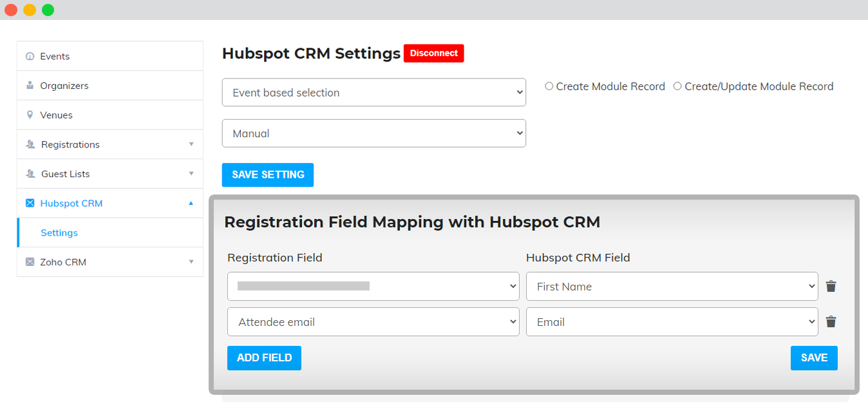
Task: Expand the Guest Lists menu arrow
Action: tap(191, 174)
